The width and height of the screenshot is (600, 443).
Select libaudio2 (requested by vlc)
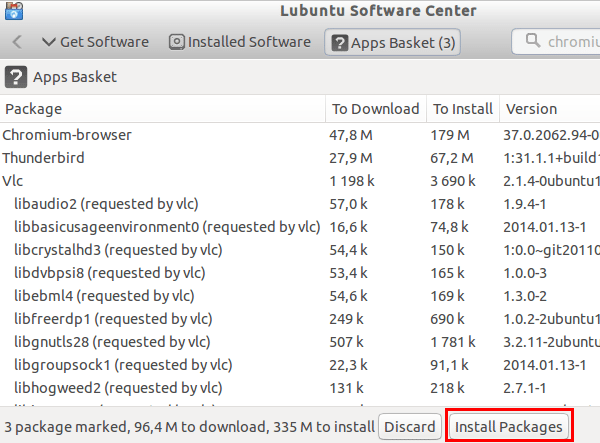[x=300, y=204]
